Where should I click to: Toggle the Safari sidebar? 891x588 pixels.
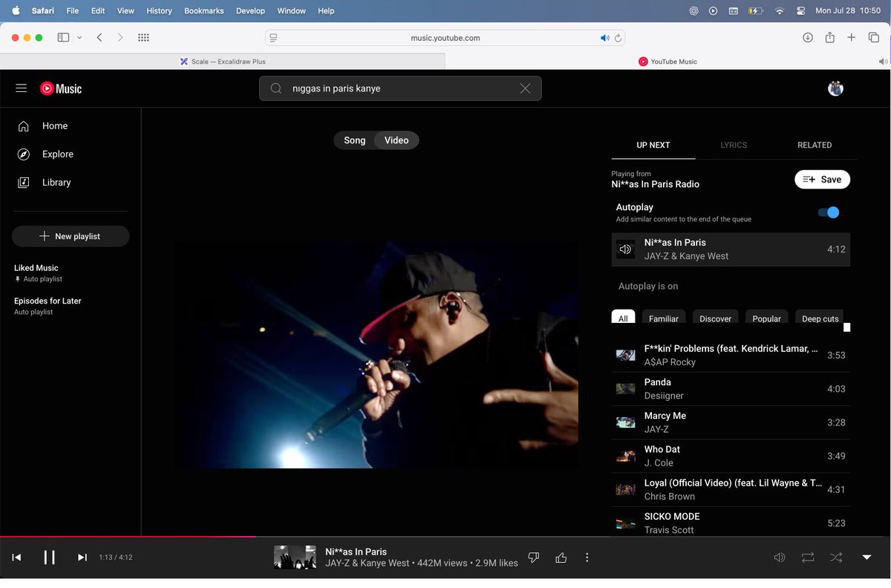click(x=63, y=38)
